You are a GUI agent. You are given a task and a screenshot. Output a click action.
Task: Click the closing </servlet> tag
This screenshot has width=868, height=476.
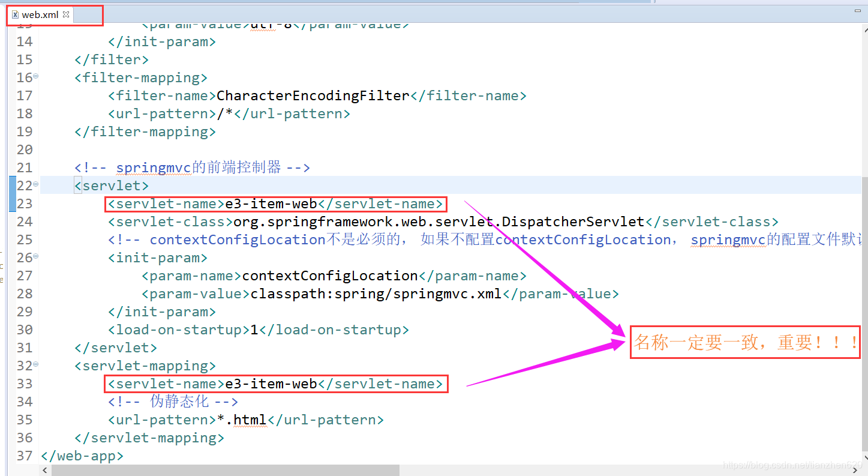pos(116,348)
